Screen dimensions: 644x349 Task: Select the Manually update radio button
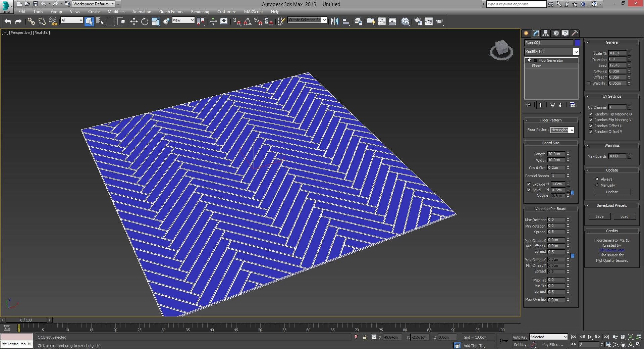pyautogui.click(x=597, y=185)
